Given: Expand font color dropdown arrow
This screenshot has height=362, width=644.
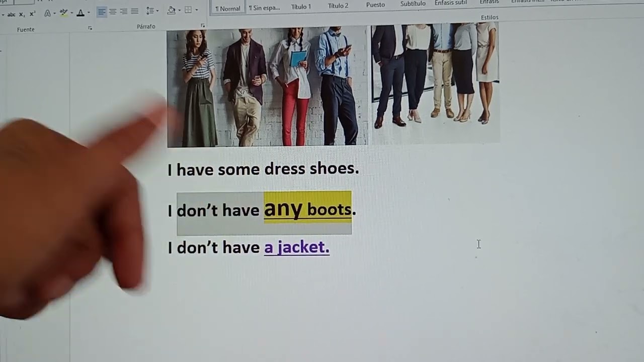Looking at the screenshot, I should (89, 13).
